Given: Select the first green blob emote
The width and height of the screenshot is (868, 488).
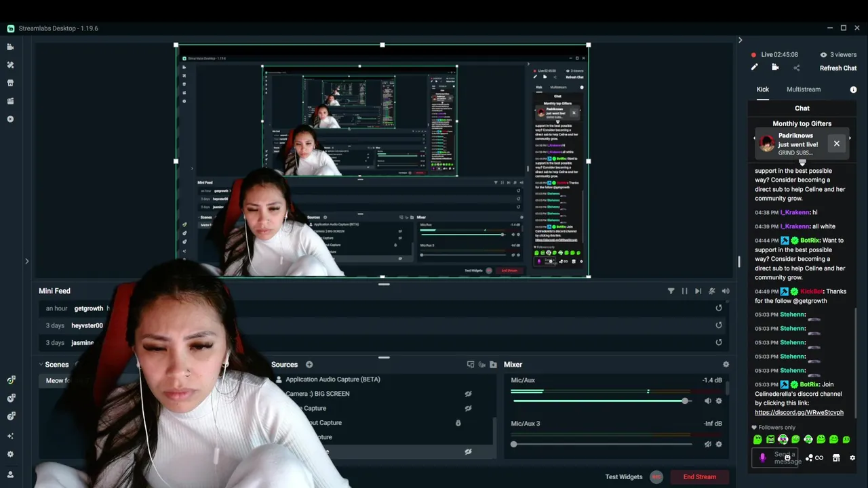Looking at the screenshot, I should pos(758,440).
